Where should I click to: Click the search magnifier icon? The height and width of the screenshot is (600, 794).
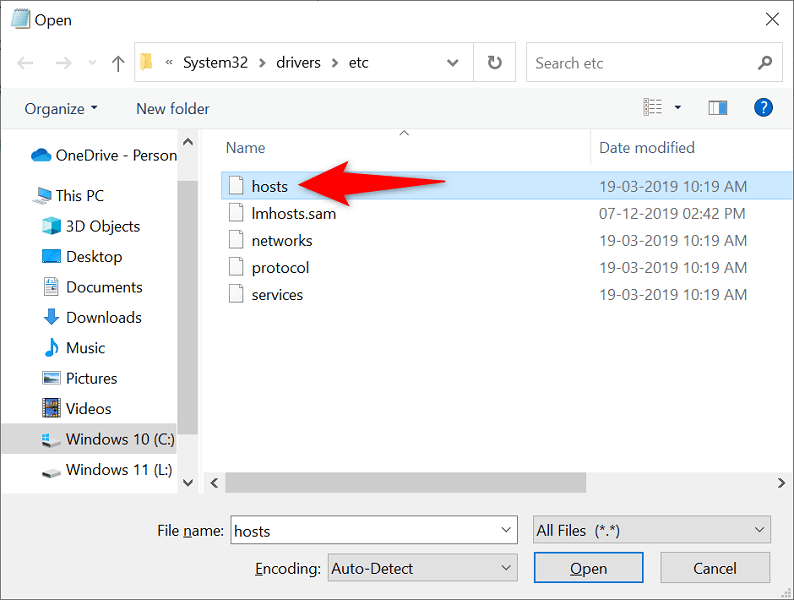[x=765, y=63]
